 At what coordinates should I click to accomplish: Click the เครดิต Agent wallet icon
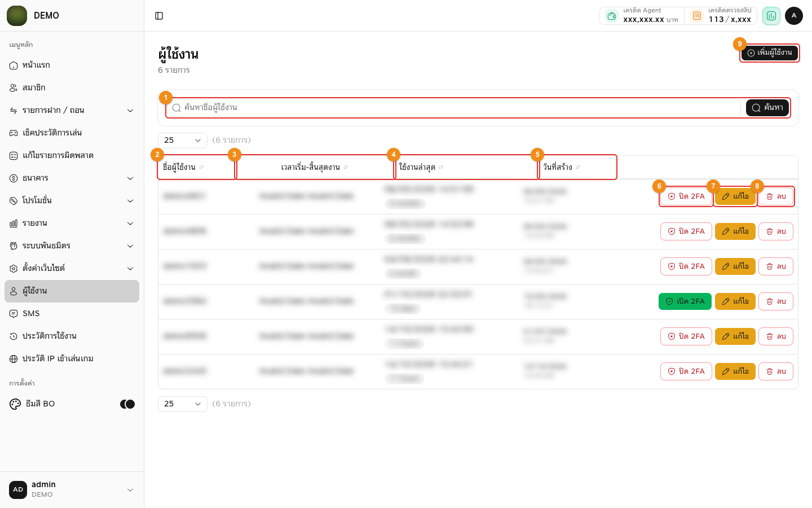pyautogui.click(x=612, y=16)
